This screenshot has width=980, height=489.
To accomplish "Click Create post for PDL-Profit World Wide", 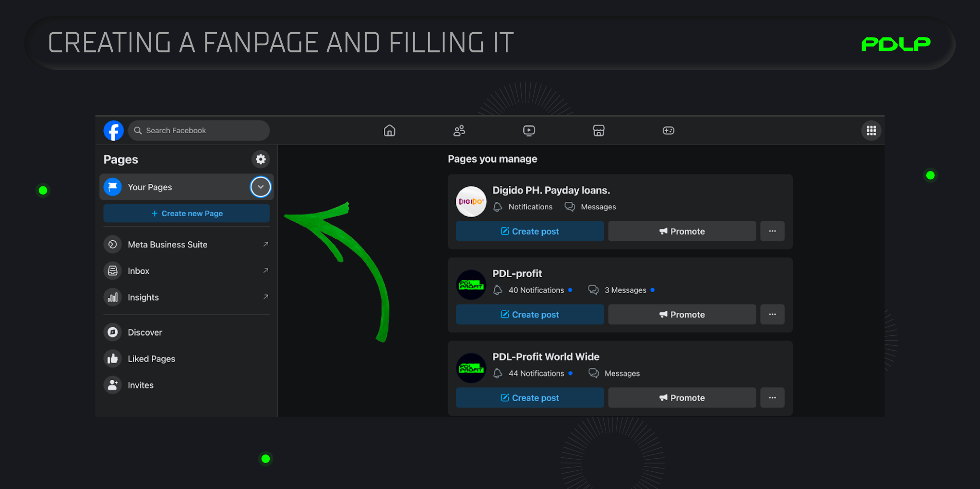I will pyautogui.click(x=530, y=398).
